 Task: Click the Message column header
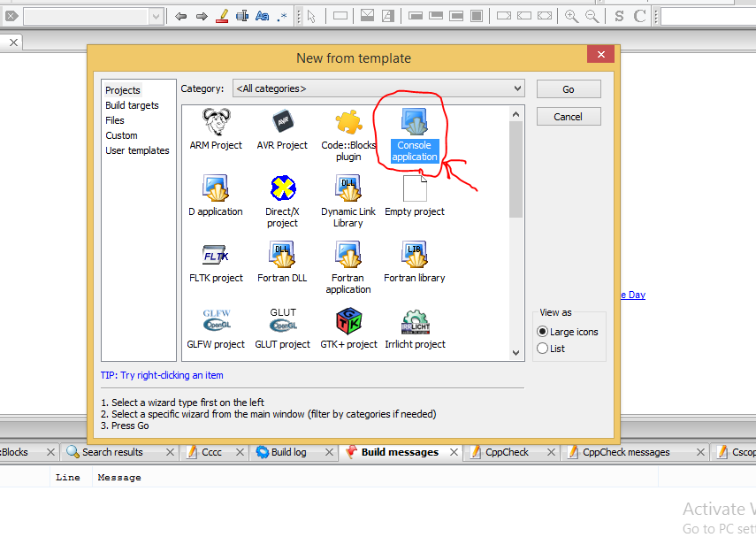pos(119,477)
